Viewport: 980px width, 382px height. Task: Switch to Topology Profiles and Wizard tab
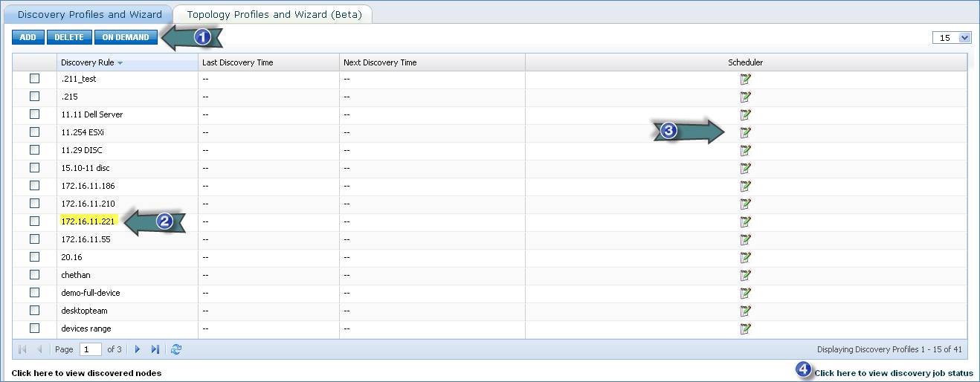272,14
